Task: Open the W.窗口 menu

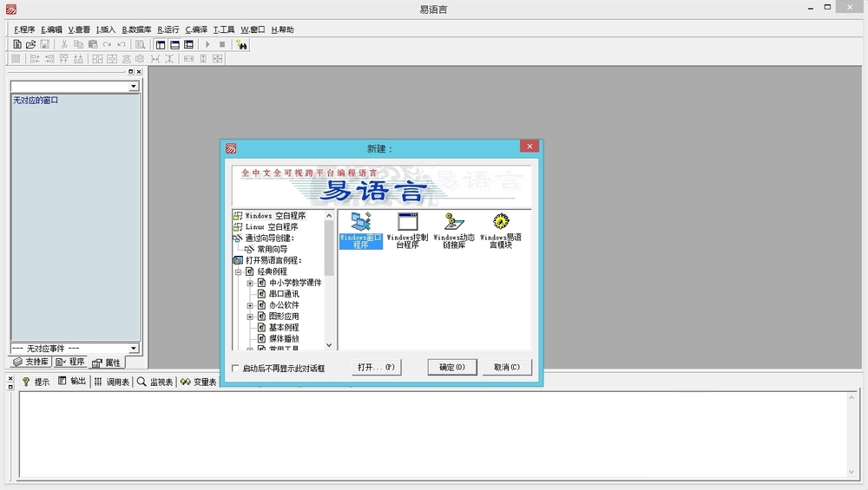Action: [x=253, y=29]
